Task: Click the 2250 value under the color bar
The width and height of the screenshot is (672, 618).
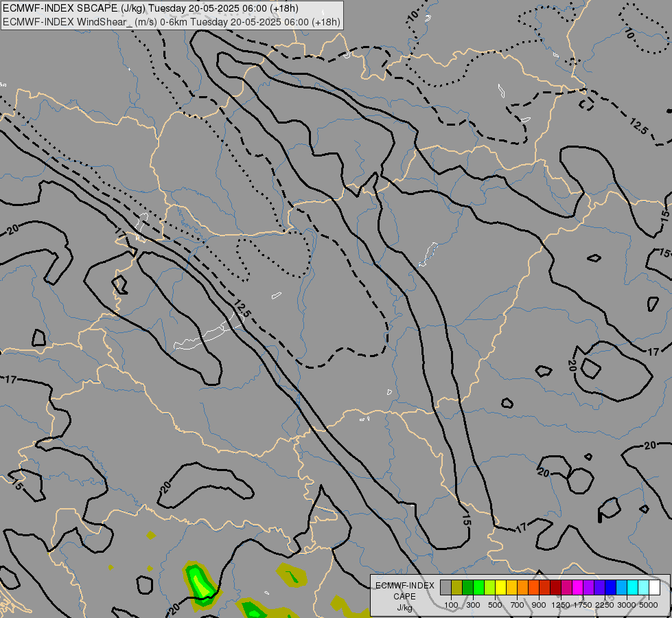Action: click(605, 605)
